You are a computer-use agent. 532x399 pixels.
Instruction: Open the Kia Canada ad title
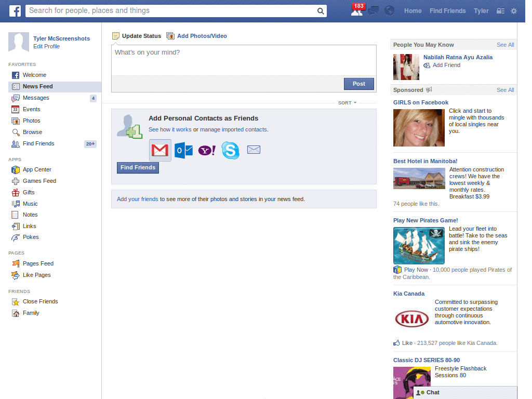pyautogui.click(x=409, y=294)
